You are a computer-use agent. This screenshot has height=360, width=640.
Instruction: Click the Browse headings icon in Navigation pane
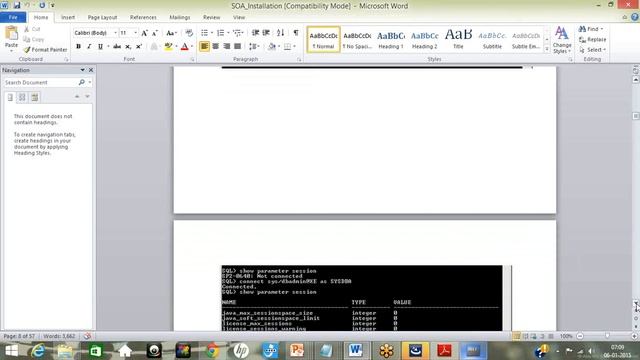pyautogui.click(x=10, y=97)
